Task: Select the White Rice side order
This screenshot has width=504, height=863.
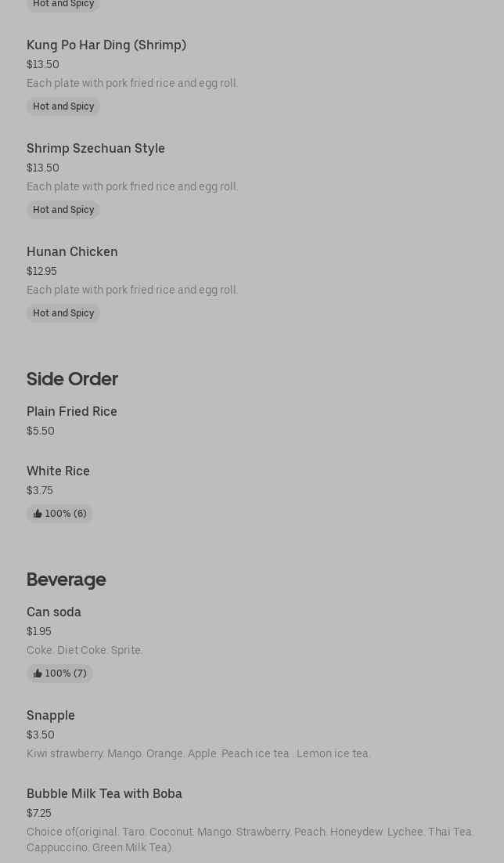Action: pyautogui.click(x=58, y=471)
